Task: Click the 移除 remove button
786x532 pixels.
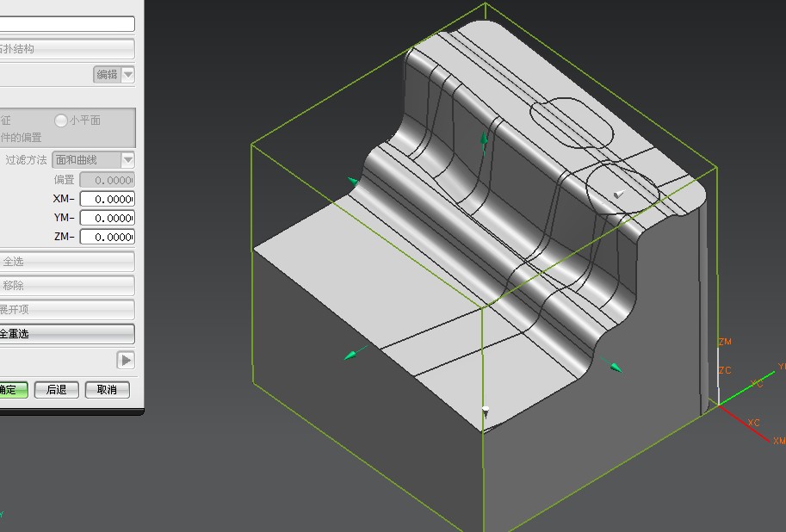Action: [x=66, y=285]
